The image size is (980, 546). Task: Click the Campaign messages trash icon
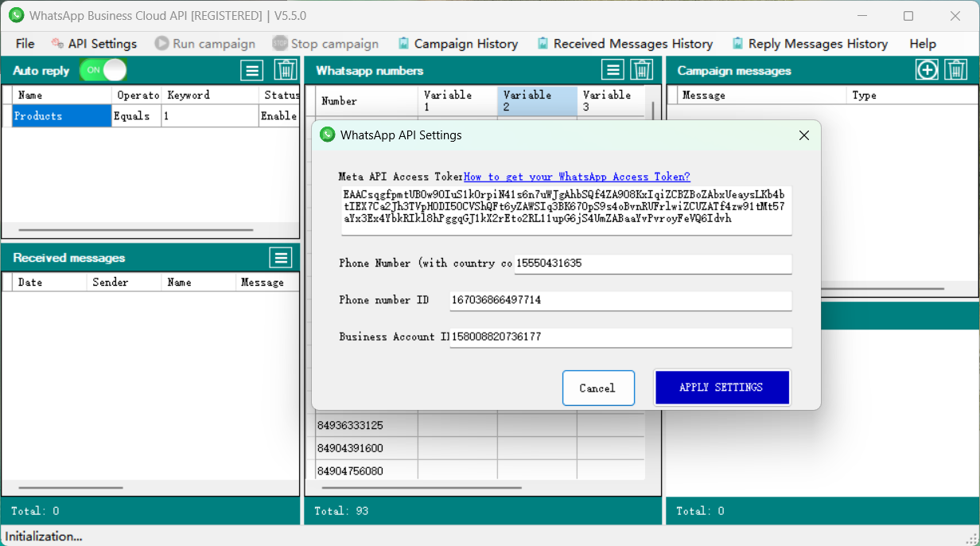(x=956, y=70)
